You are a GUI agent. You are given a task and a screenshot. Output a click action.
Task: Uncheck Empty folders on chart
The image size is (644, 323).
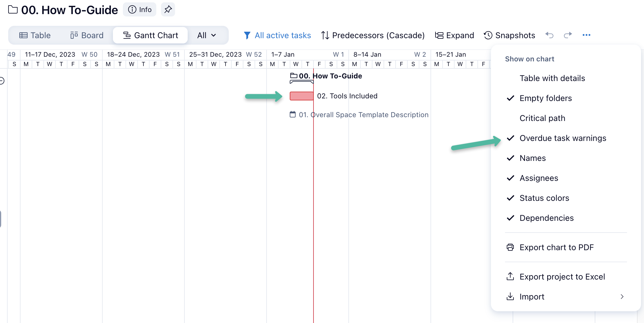(x=545, y=98)
